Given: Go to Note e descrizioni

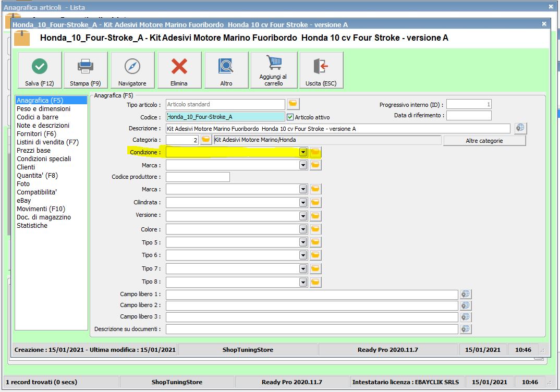Looking at the screenshot, I should click(x=43, y=125).
